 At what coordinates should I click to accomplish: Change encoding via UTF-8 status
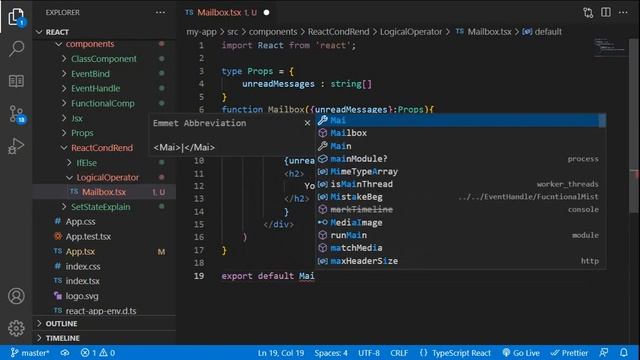369,353
